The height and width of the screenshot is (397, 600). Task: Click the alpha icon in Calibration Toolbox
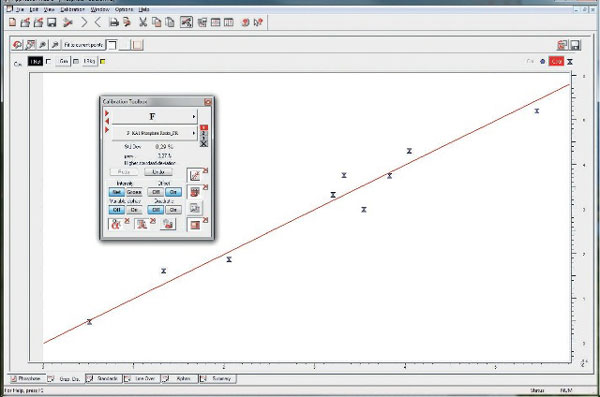pos(116,224)
